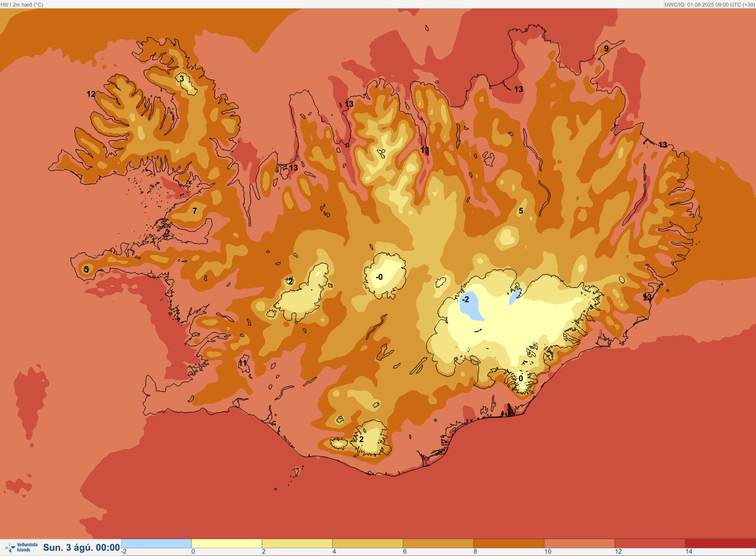This screenshot has width=756, height=556.
Task: Click the '-0' temperature label on Hofsjökull glacier
Action: (x=379, y=277)
